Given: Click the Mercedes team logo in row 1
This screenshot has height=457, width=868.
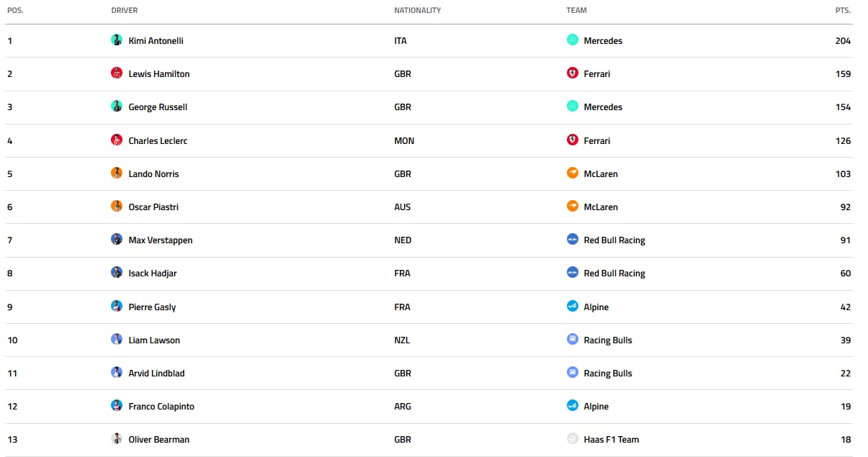Looking at the screenshot, I should point(573,40).
